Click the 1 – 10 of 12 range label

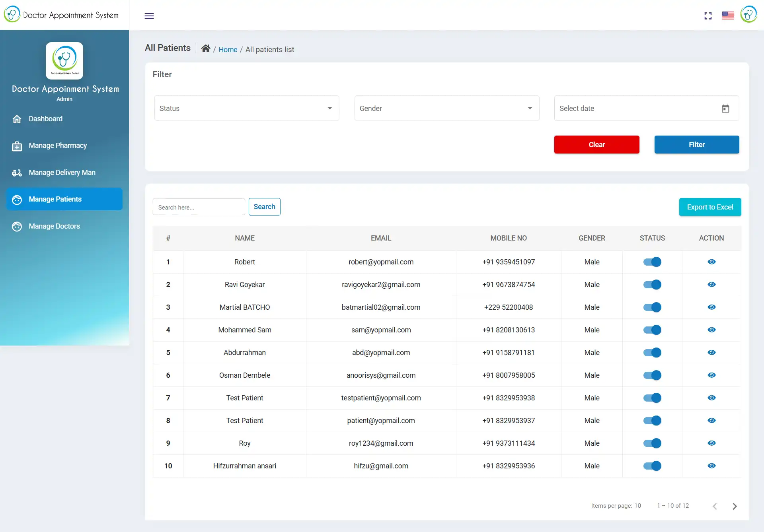coord(673,506)
